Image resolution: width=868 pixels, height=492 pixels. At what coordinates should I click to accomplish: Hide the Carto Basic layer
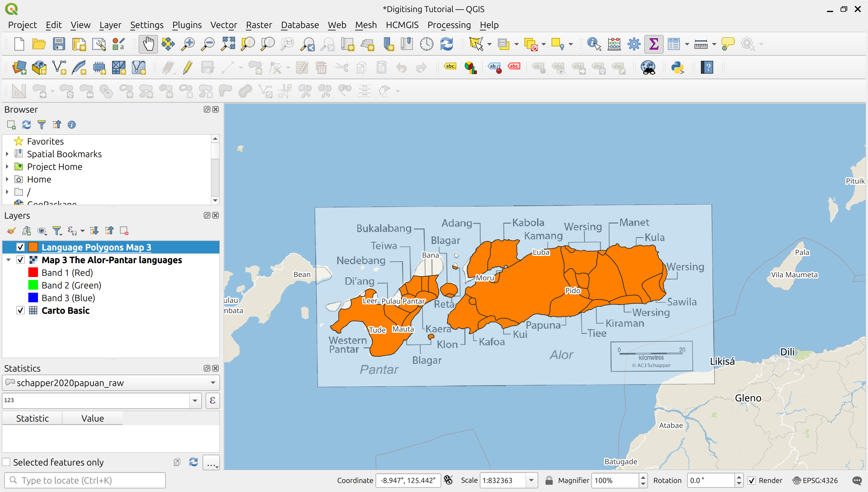pyautogui.click(x=20, y=310)
